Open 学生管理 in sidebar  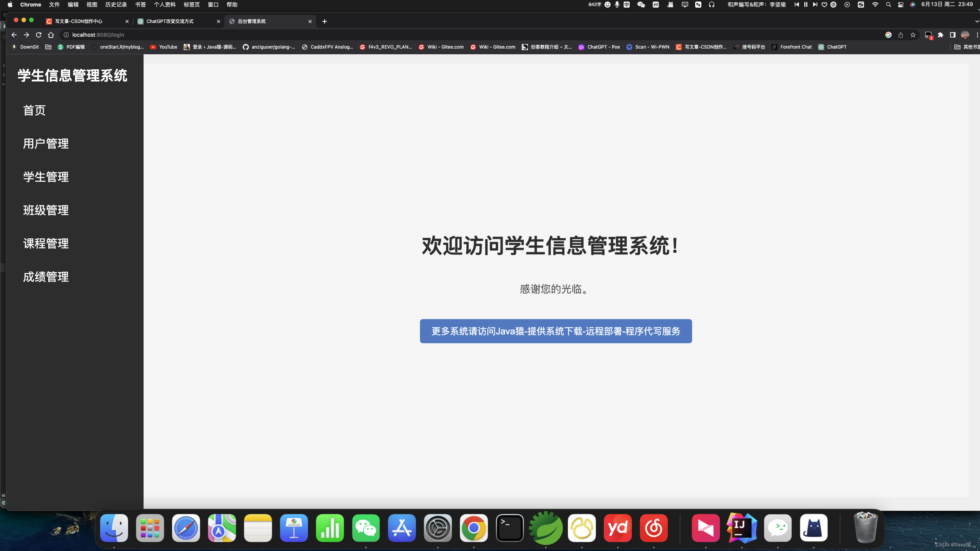[46, 177]
